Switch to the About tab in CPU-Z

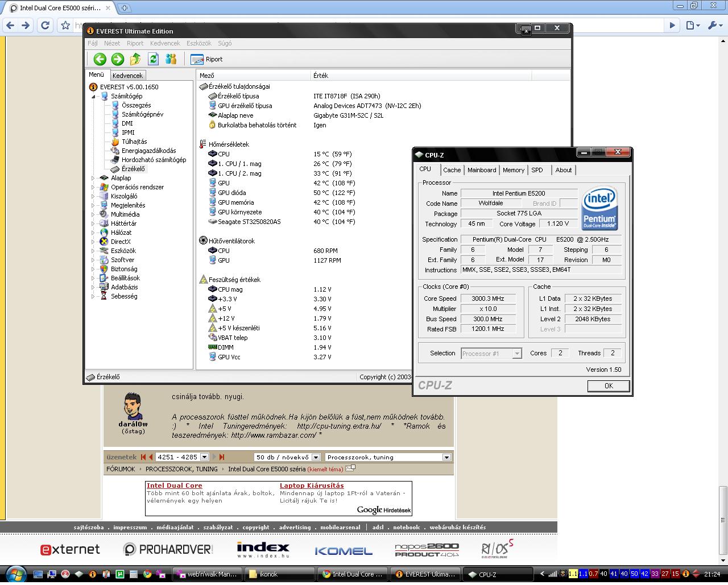[564, 170]
